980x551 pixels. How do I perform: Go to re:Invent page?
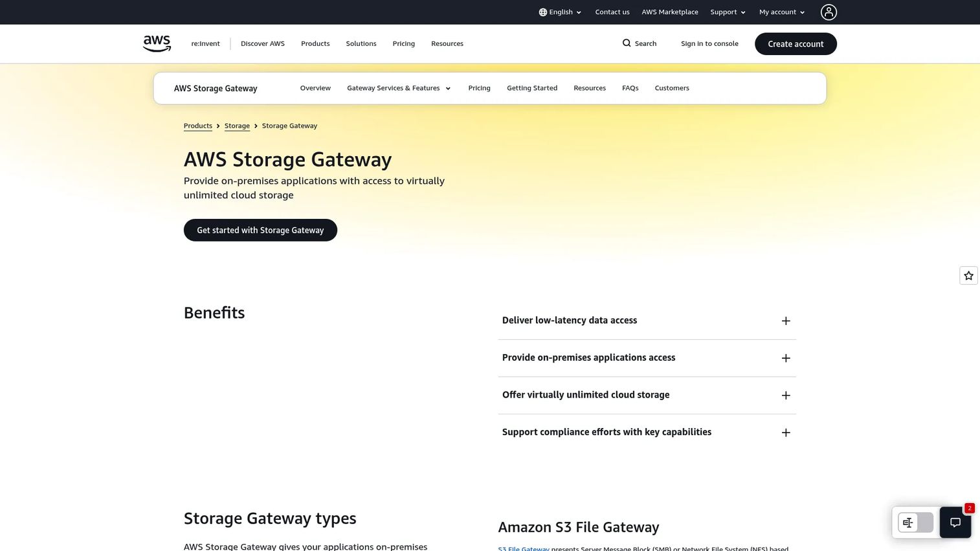coord(205,44)
